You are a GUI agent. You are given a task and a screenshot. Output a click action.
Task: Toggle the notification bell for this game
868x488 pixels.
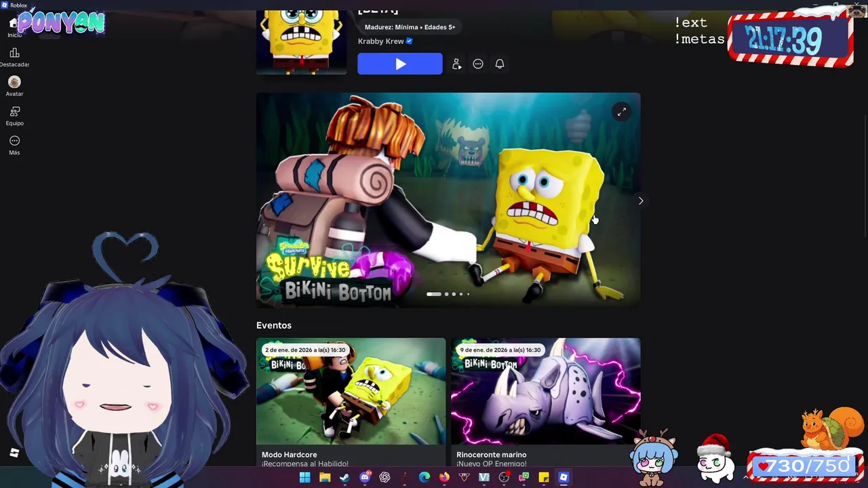(500, 64)
